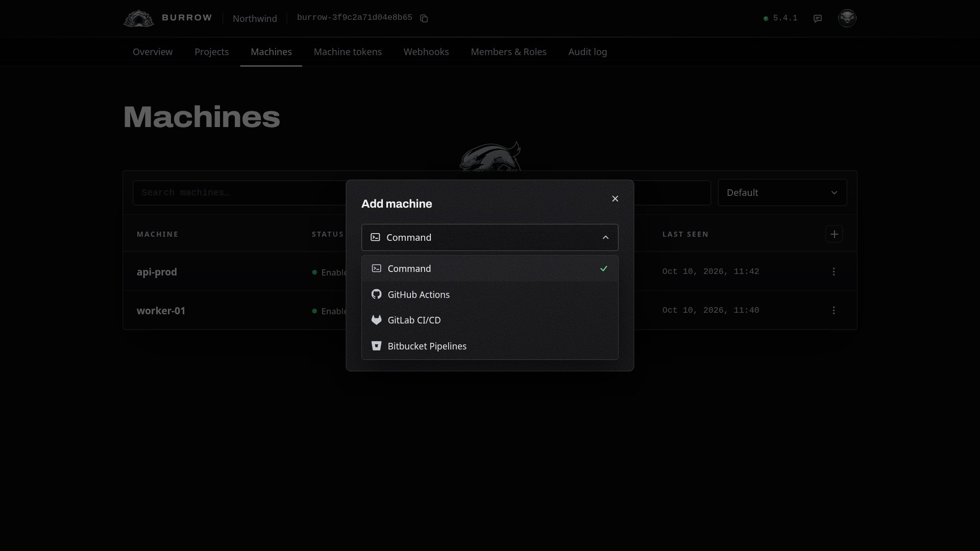The height and width of the screenshot is (551, 980).
Task: View the Audit log tab
Action: (x=587, y=52)
